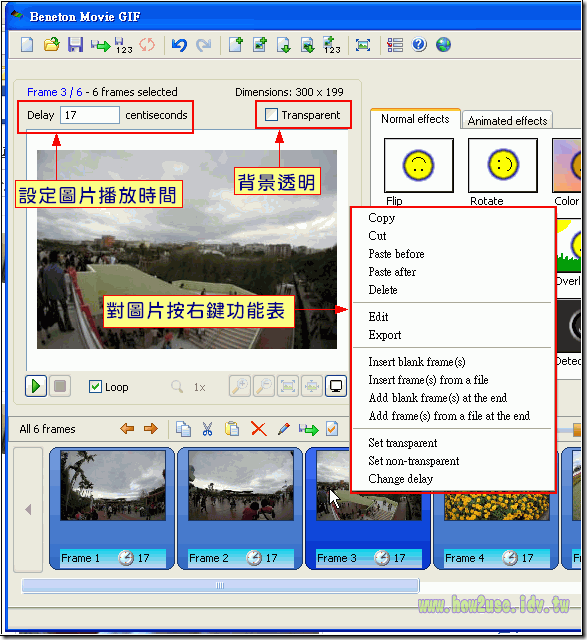Click the Flip effect smiley button
The width and height of the screenshot is (587, 640).
(418, 165)
